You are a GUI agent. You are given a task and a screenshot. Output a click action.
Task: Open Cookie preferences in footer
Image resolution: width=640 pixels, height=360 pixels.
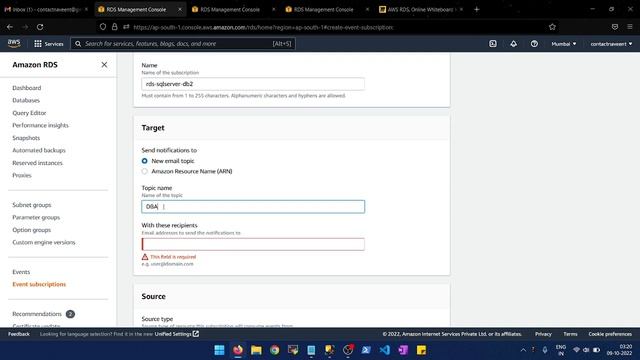click(x=610, y=334)
